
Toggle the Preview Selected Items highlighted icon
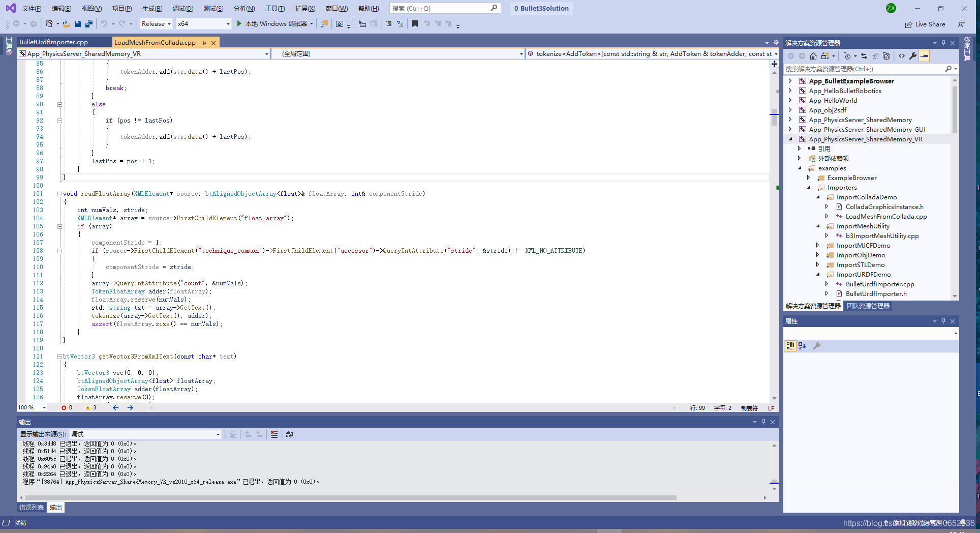(x=925, y=56)
